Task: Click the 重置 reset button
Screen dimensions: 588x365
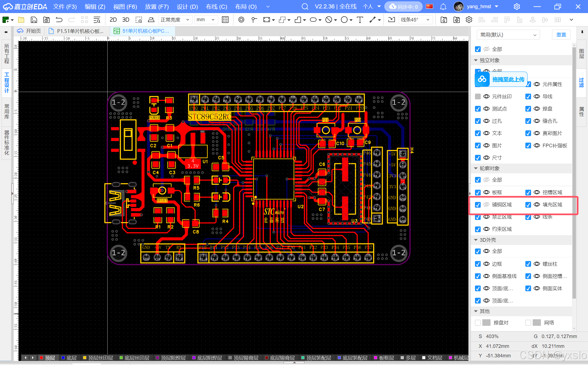Action: coord(561,35)
